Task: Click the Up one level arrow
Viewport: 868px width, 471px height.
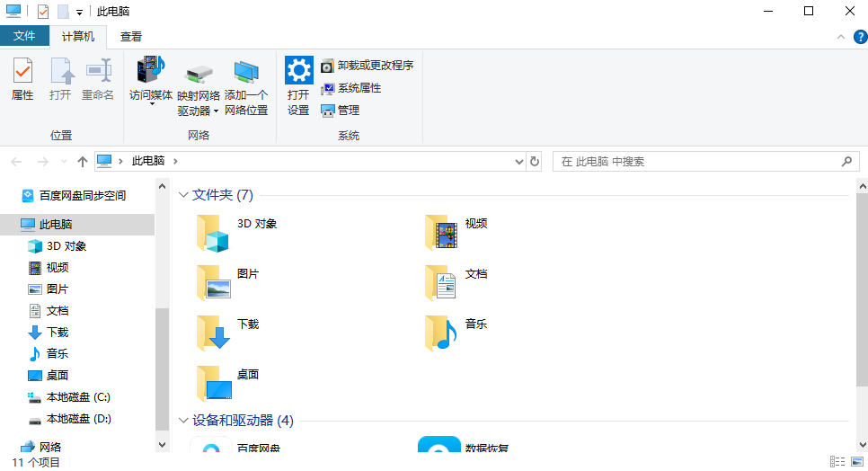Action: pyautogui.click(x=83, y=162)
